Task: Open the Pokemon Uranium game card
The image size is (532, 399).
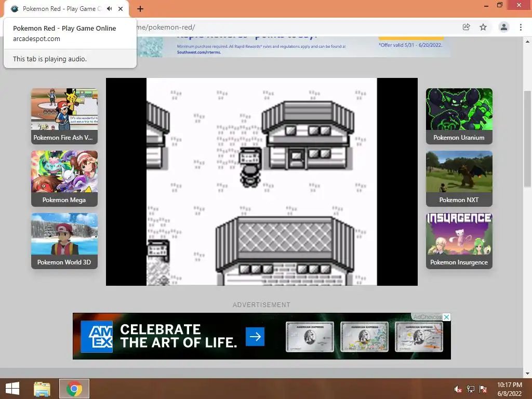Action: point(459,116)
